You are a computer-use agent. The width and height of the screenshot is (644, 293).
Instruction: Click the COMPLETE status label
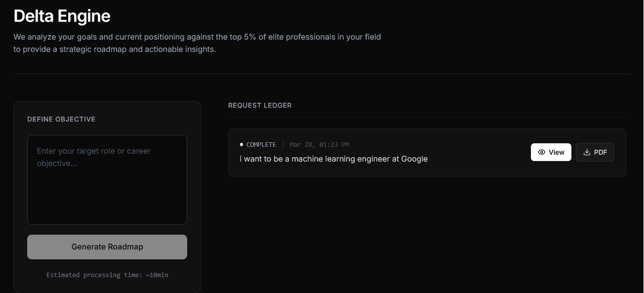[261, 145]
